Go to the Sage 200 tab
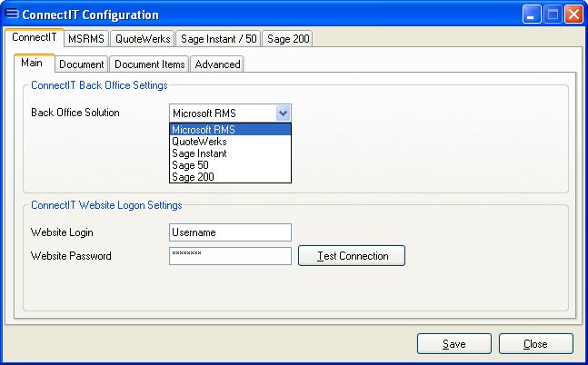This screenshot has height=365, width=588. point(287,39)
